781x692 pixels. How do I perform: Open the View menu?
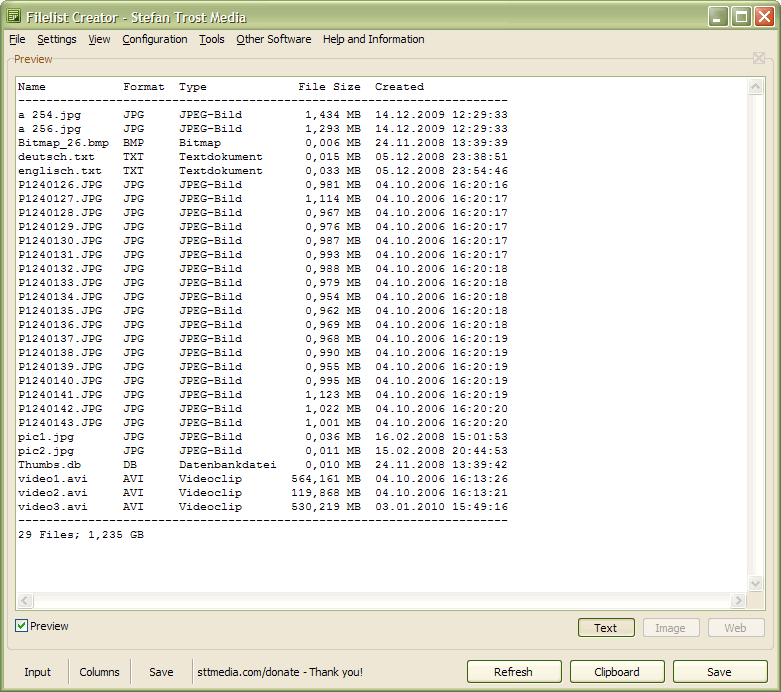(99, 39)
